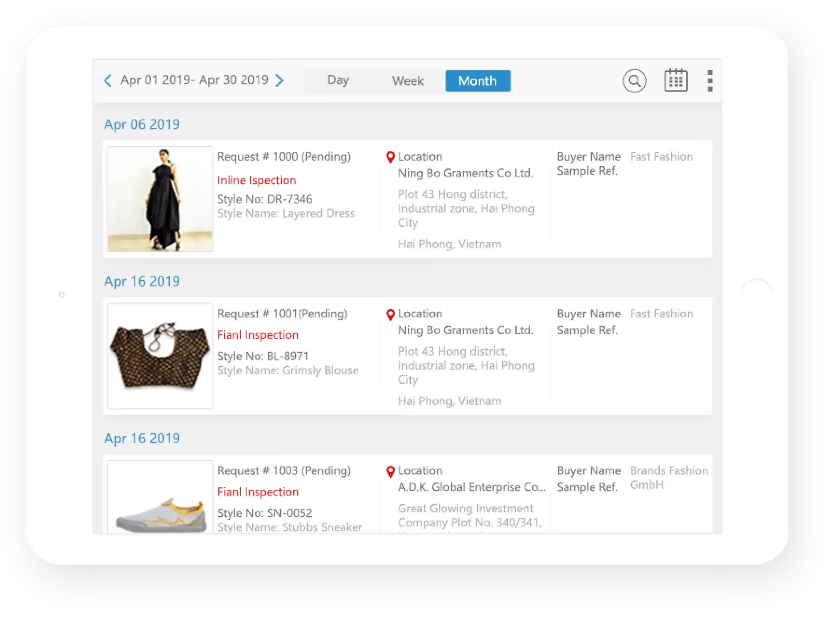Screen dimensions: 840x618
Task: Click the Apr 01 2019- Apr 30 2019 range
Action: click(194, 80)
